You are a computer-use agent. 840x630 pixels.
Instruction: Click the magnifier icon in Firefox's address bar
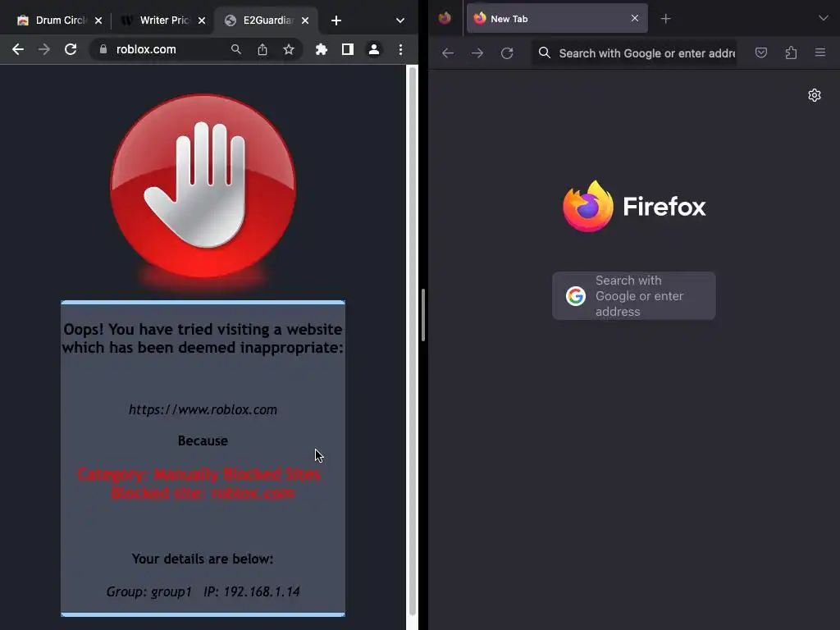click(x=545, y=52)
